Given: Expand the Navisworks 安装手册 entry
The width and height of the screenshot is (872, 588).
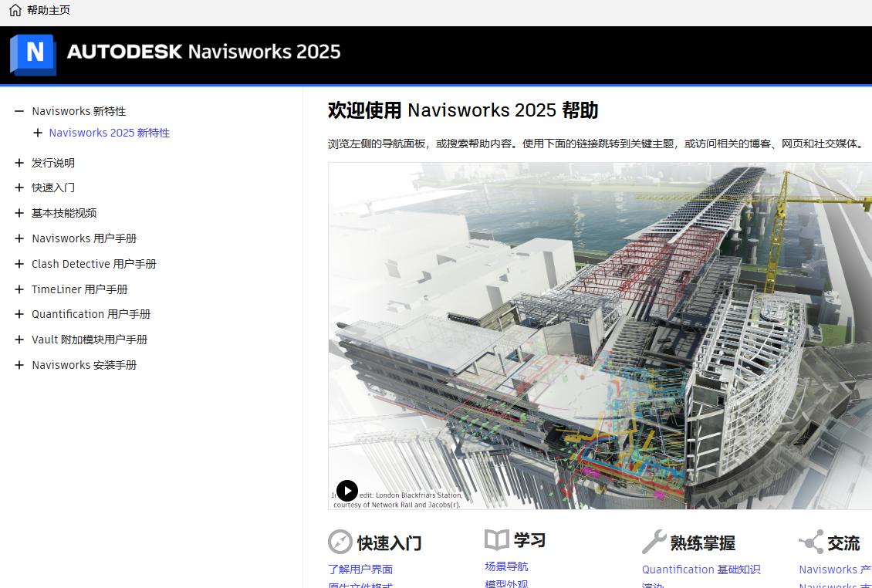Looking at the screenshot, I should coord(19,365).
